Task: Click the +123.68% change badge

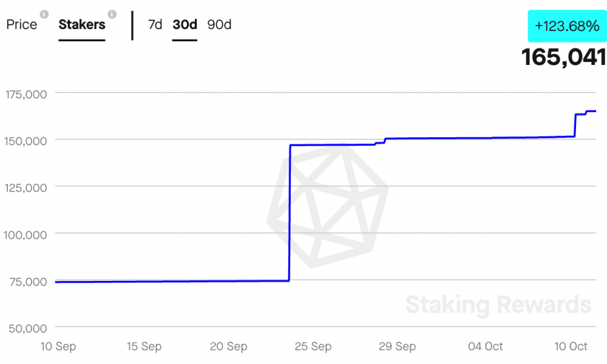Action: [x=567, y=26]
